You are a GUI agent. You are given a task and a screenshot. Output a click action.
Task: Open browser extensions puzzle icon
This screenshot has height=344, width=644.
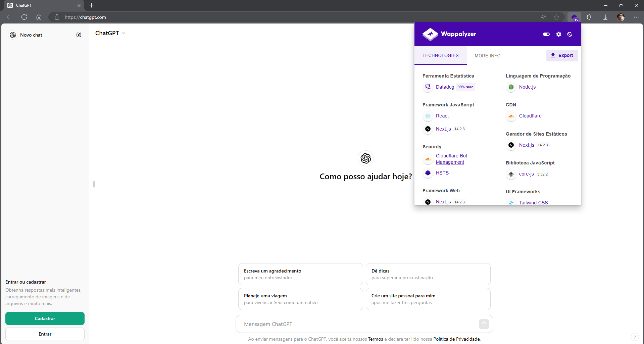(589, 17)
